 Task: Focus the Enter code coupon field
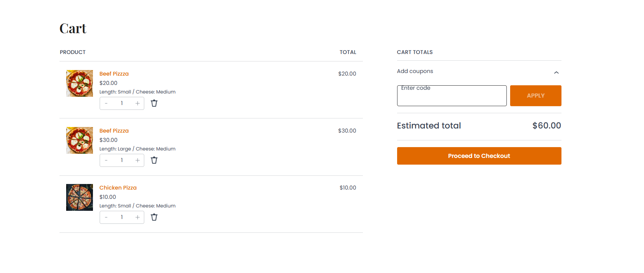coord(452,96)
